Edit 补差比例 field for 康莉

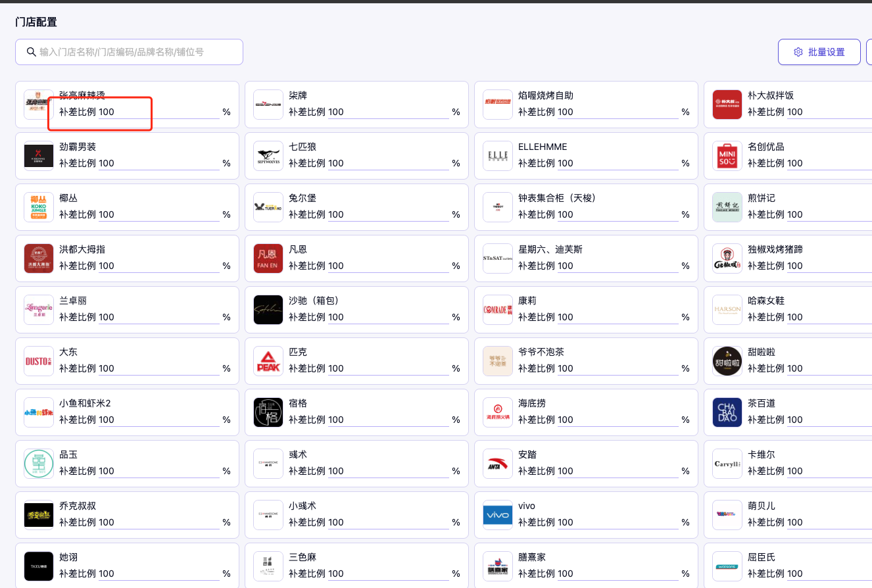[618, 318]
